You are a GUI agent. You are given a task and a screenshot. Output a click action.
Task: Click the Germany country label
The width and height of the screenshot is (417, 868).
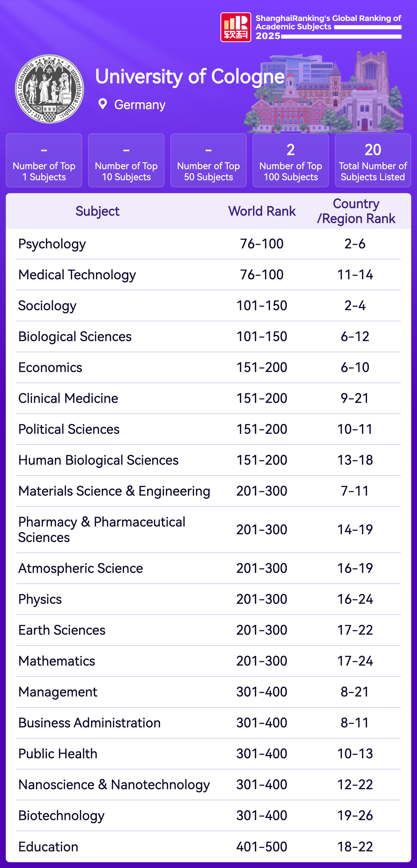coord(140,105)
